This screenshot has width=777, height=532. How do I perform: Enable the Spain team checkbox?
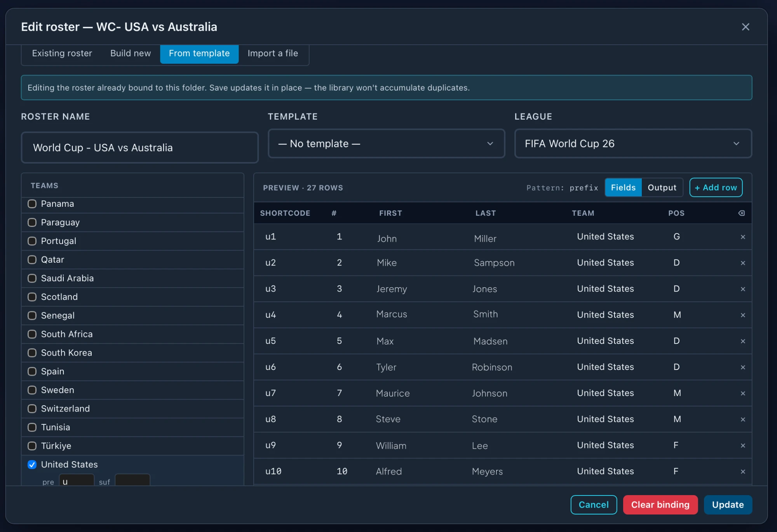[x=32, y=372]
